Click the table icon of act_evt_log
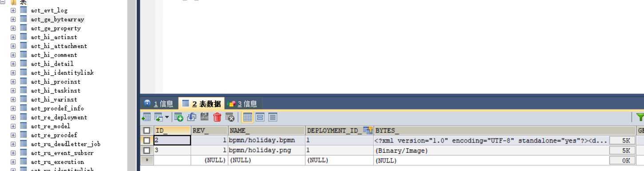644x171 pixels. pos(24,10)
